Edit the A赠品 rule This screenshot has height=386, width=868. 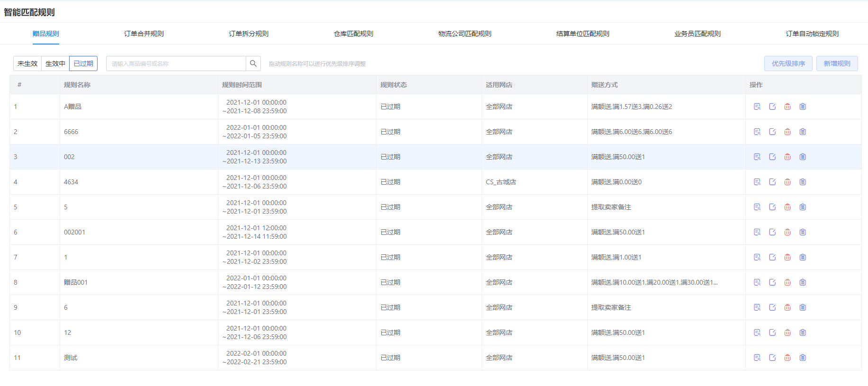772,107
